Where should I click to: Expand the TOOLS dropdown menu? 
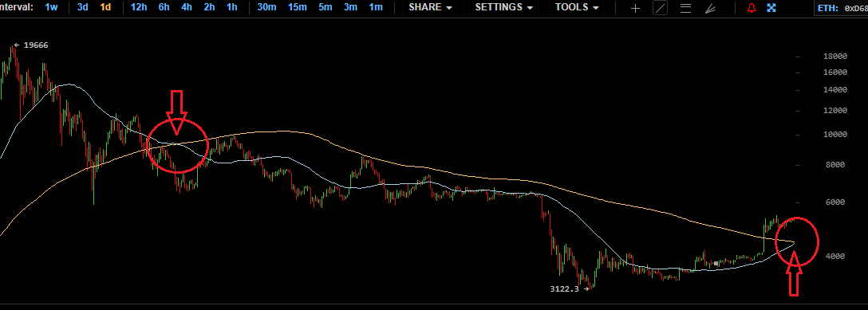(x=577, y=7)
